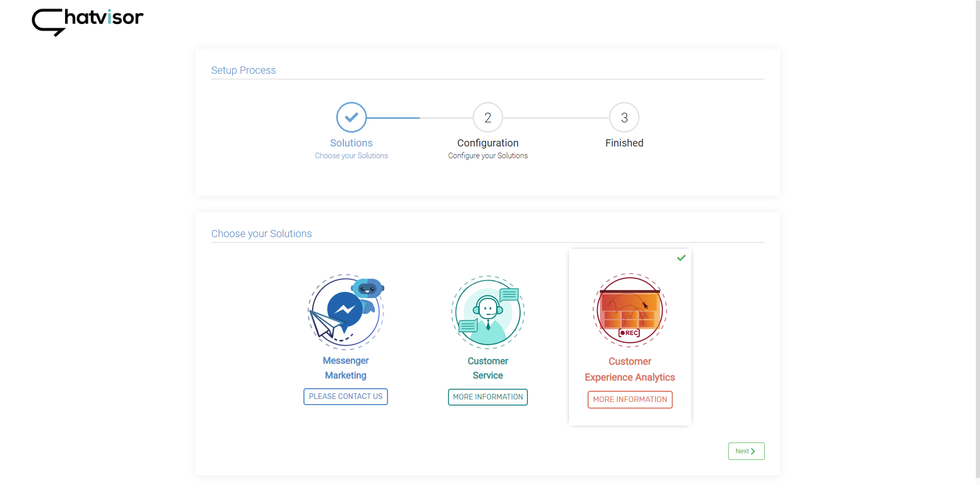The image size is (980, 485).
Task: Click the Customer Service title
Action: click(488, 368)
